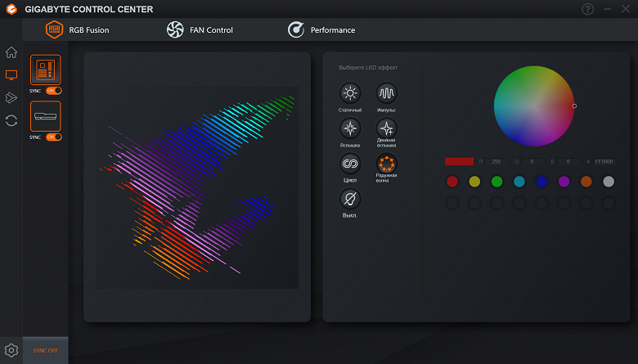This screenshot has width=638, height=364.
Task: Choose the orange preset swatch
Action: 586,182
